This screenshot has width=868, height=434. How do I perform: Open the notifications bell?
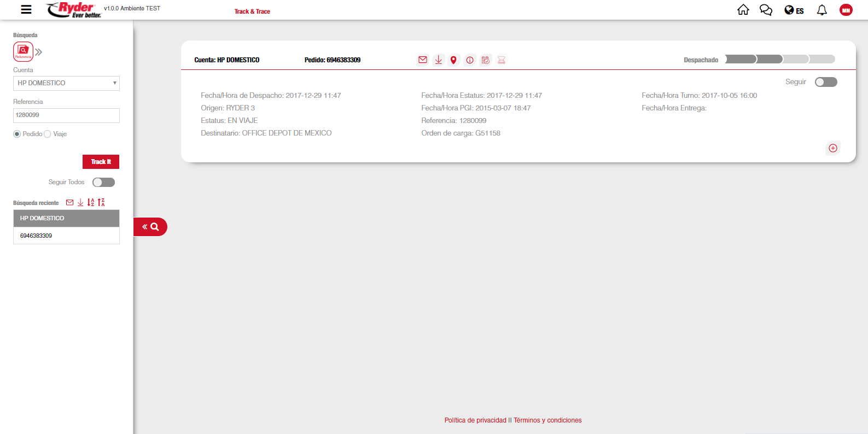pyautogui.click(x=822, y=10)
